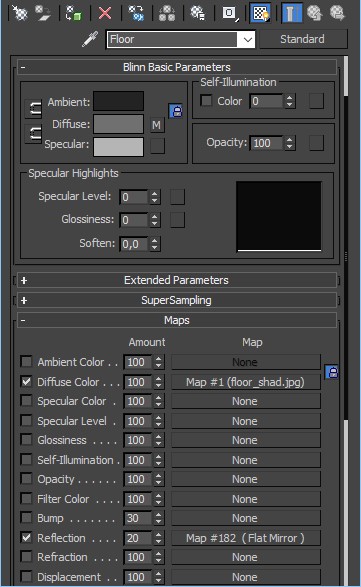Viewport: 361px width, 587px height.
Task: Click the Bump amount field showing 30
Action: (x=138, y=518)
